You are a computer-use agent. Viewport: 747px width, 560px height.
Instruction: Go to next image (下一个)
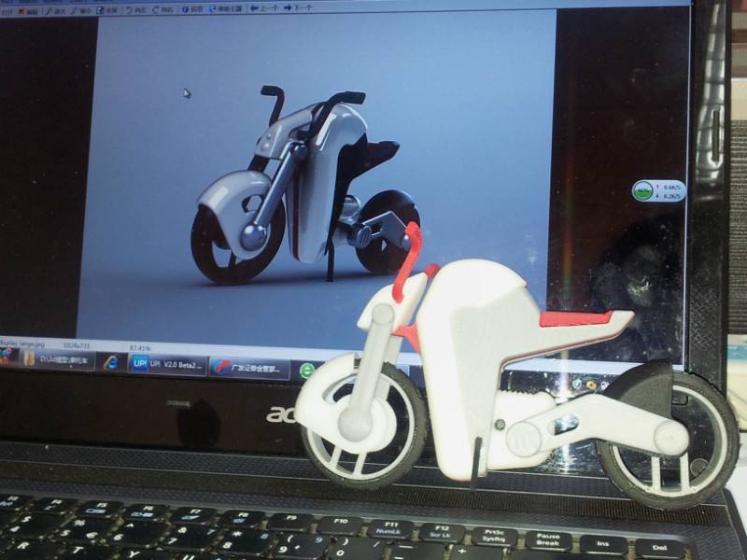(297, 9)
